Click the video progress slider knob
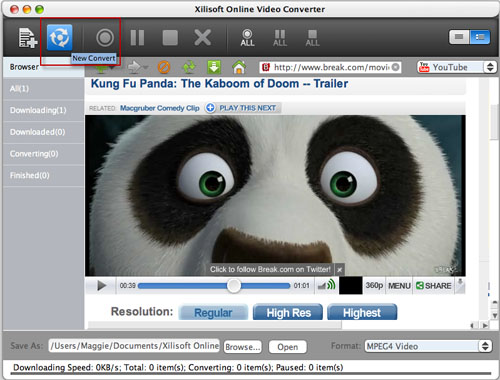 [x=234, y=286]
